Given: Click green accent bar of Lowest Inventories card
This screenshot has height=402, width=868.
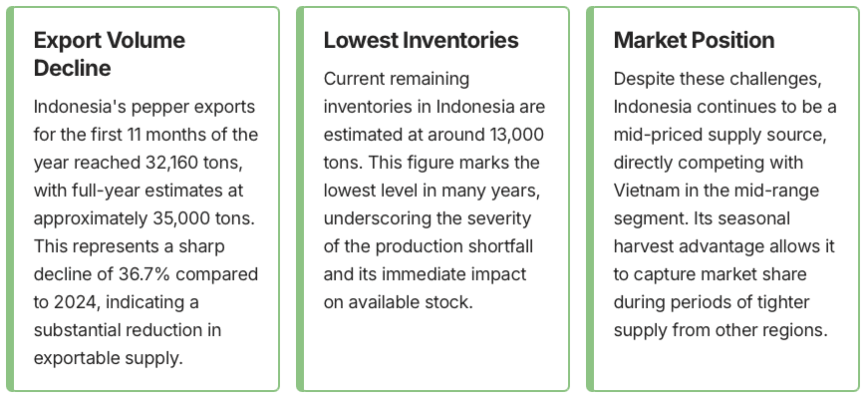Looking at the screenshot, I should point(300,200).
